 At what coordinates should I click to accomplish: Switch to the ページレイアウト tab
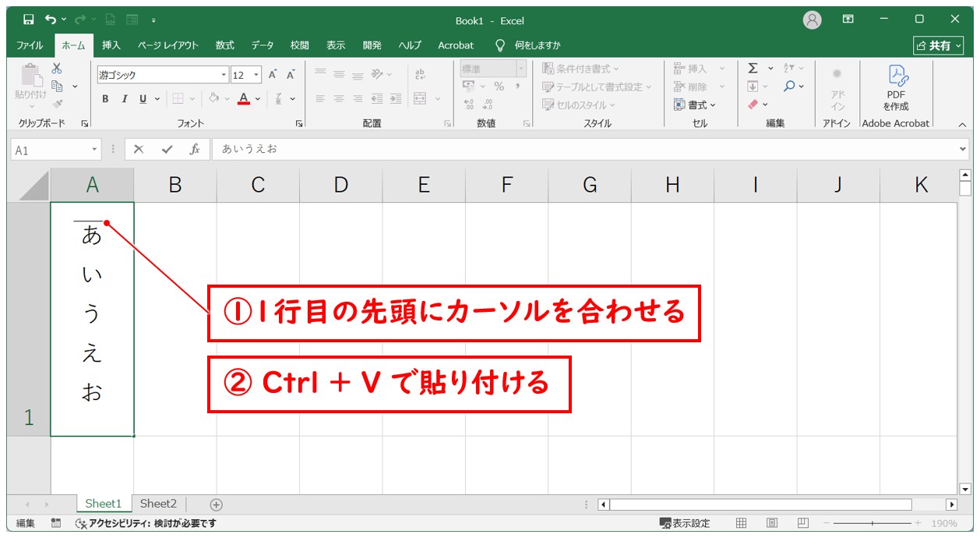(168, 45)
